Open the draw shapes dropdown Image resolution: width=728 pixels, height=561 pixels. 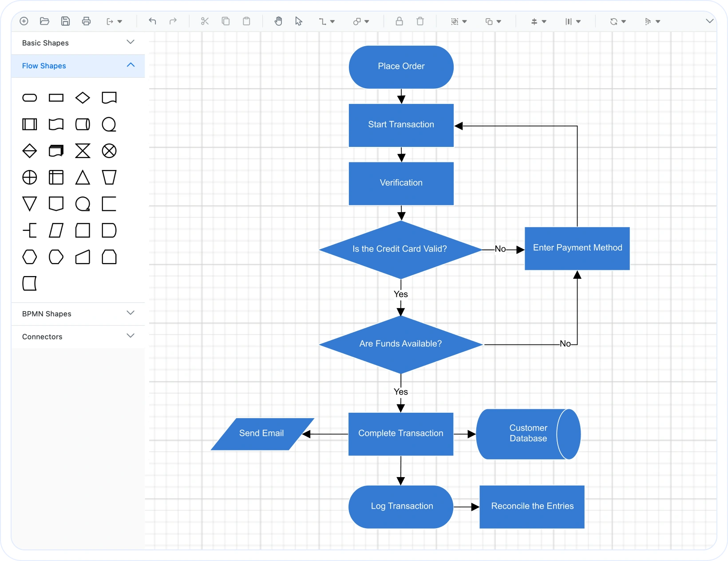[x=361, y=21]
